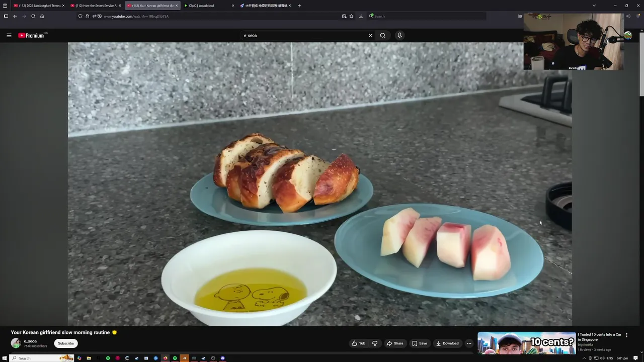The image size is (644, 362).
Task: Save video to a playlist
Action: click(420, 343)
